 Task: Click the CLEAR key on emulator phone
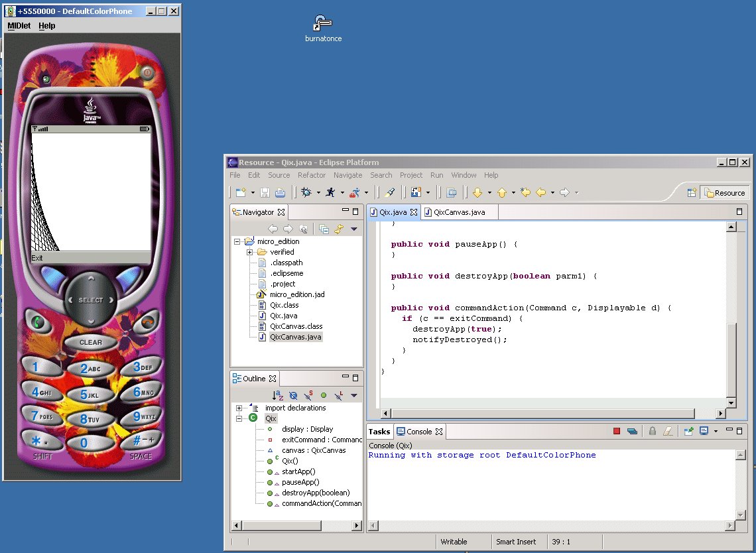(91, 342)
